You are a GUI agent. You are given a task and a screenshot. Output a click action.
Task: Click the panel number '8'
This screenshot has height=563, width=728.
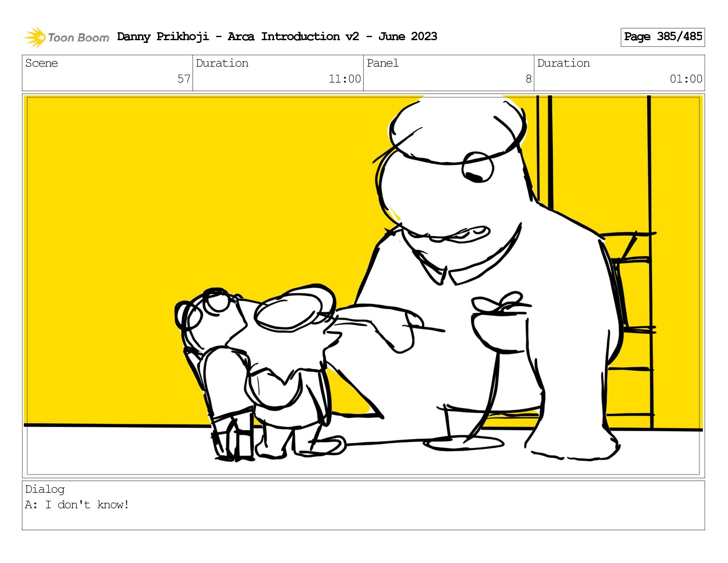pyautogui.click(x=529, y=79)
